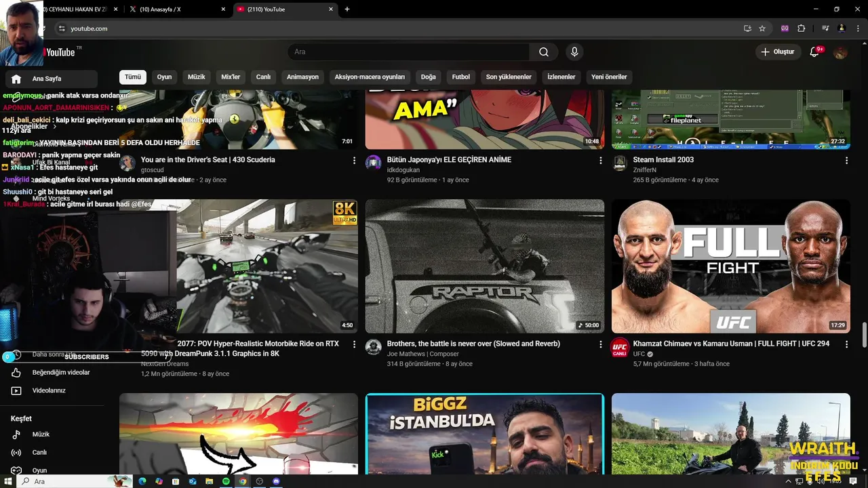Open the Chrome extensions puzzle icon

802,28
